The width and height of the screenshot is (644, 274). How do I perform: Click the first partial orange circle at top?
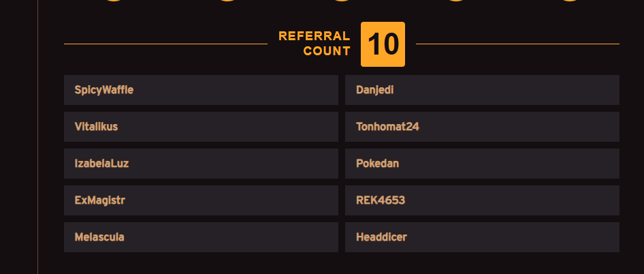(x=114, y=1)
